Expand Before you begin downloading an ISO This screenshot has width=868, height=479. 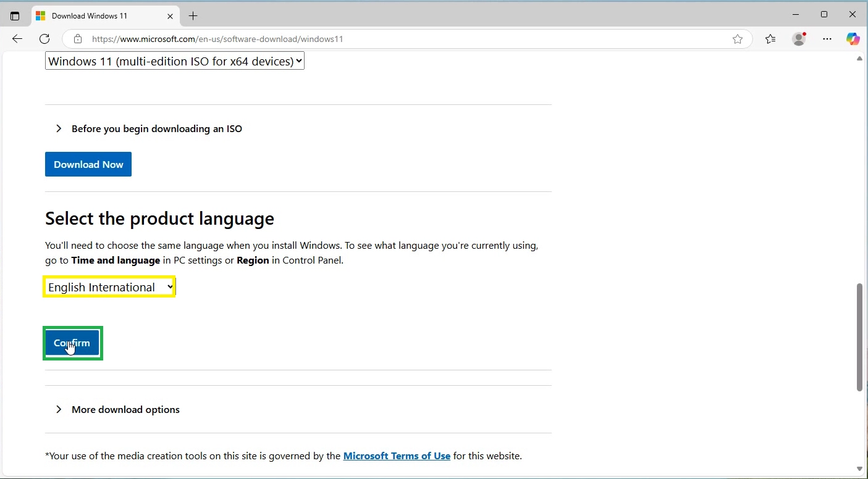click(149, 128)
